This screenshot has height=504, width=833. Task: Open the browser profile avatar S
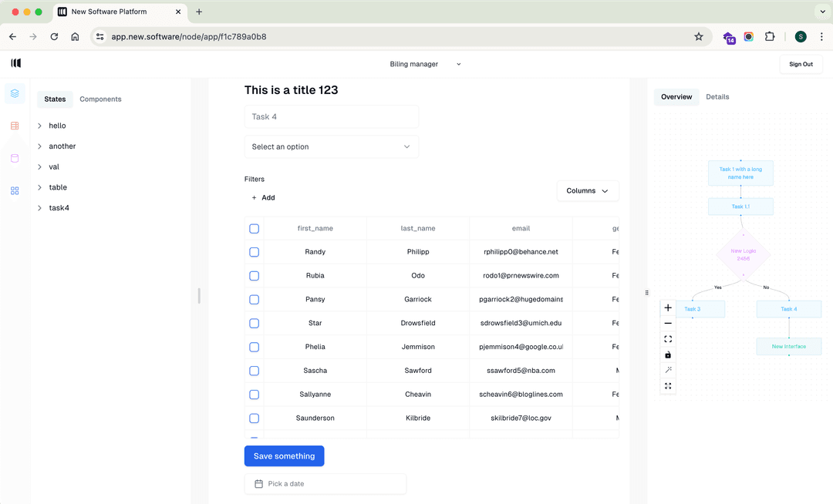pos(801,37)
